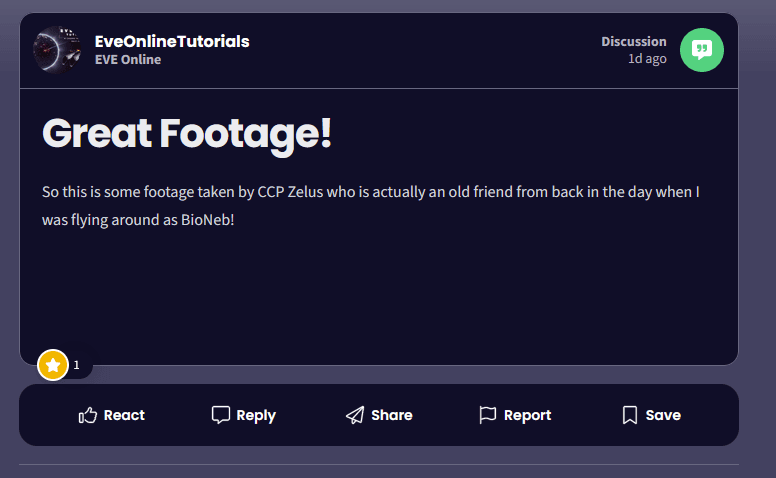Open the Great Footage! post title
776x478 pixels.
pyautogui.click(x=187, y=134)
